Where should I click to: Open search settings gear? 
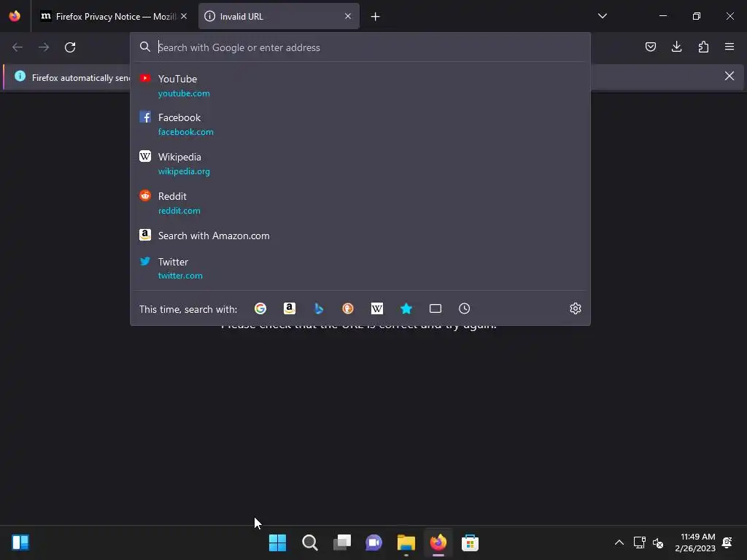(x=576, y=308)
